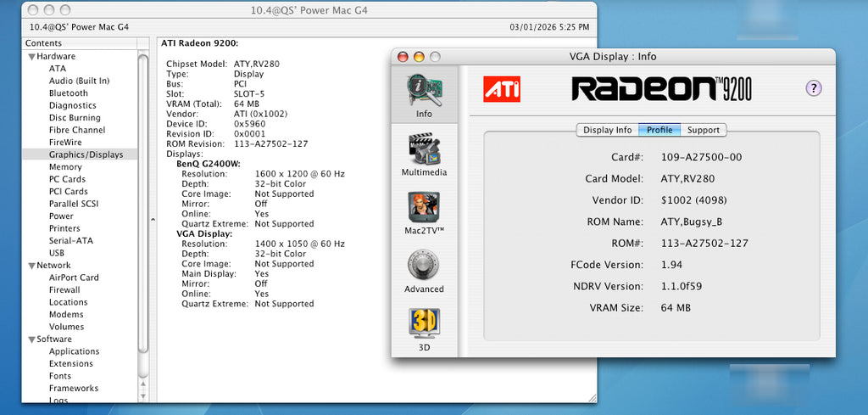Select Printers in the Hardware list

coord(64,228)
